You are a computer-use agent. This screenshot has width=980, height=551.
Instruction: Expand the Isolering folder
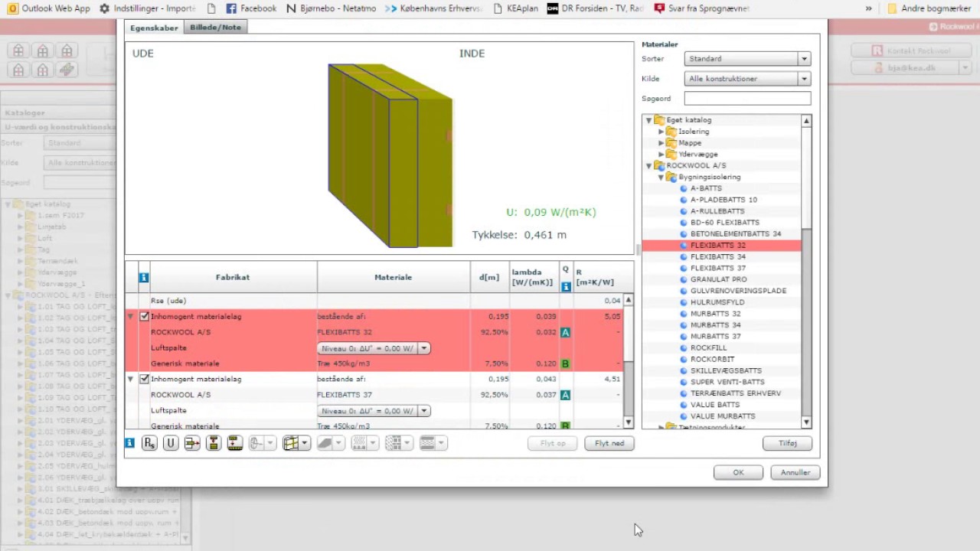[661, 132]
